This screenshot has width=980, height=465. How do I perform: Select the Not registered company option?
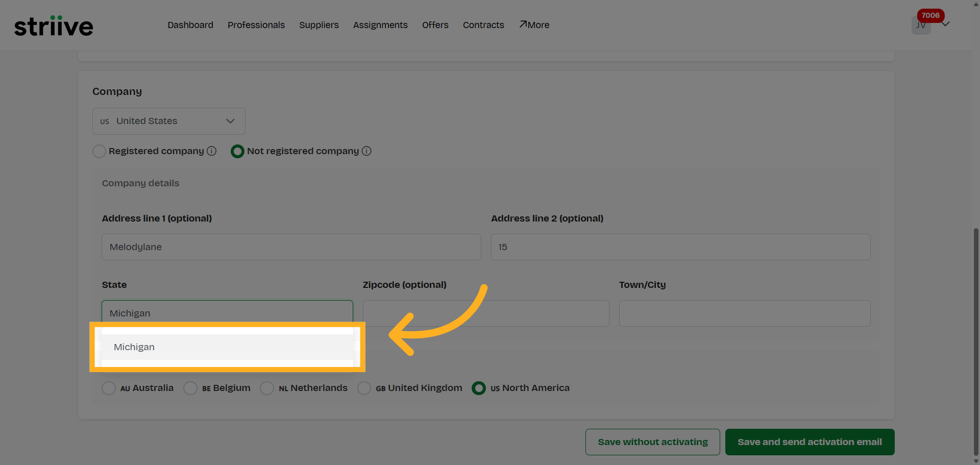(x=237, y=152)
